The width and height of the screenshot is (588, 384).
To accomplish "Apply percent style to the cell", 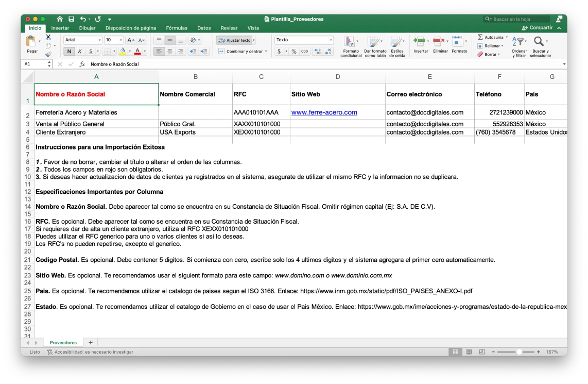I will click(294, 52).
